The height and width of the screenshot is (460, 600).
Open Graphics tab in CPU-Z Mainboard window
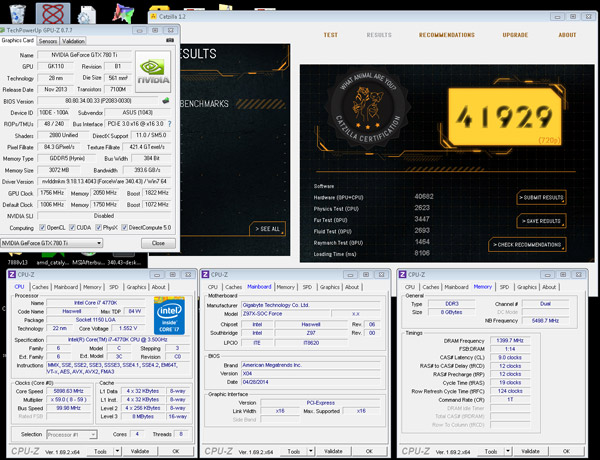click(x=329, y=287)
